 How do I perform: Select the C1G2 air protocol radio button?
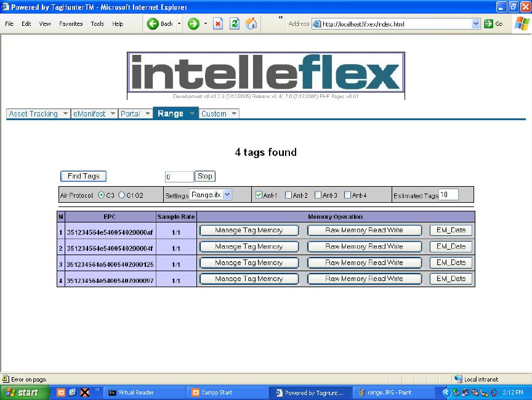click(x=121, y=195)
